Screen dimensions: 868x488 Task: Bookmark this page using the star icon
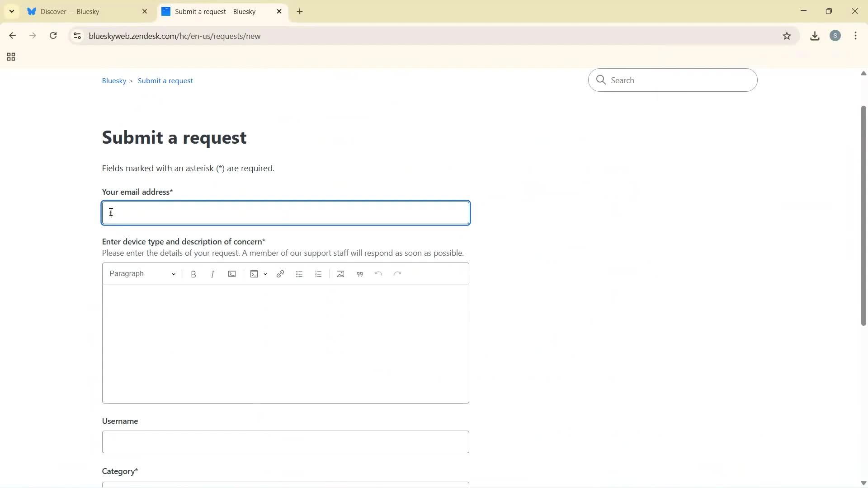tap(787, 36)
